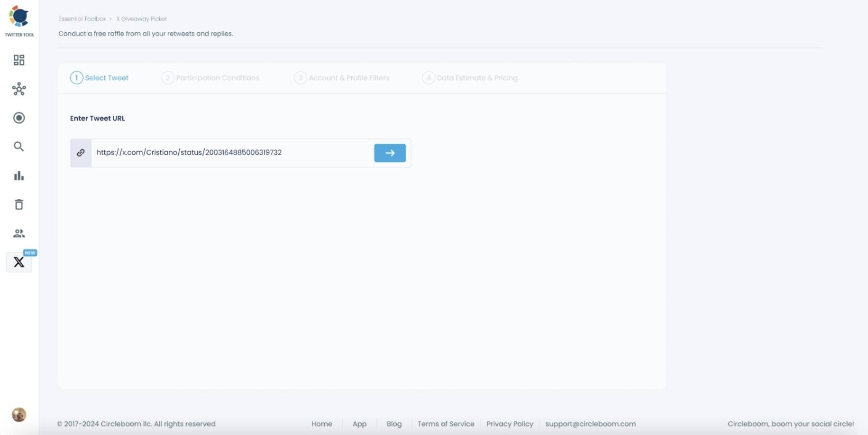
Task: Open the circle network icon in sidebar
Action: click(19, 89)
